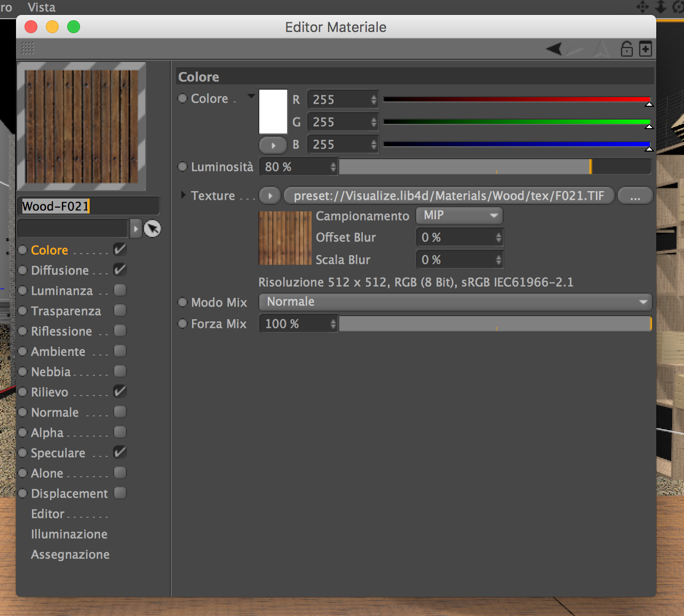Enable the Riflessione channel checkbox
This screenshot has height=616, width=684.
tap(120, 330)
